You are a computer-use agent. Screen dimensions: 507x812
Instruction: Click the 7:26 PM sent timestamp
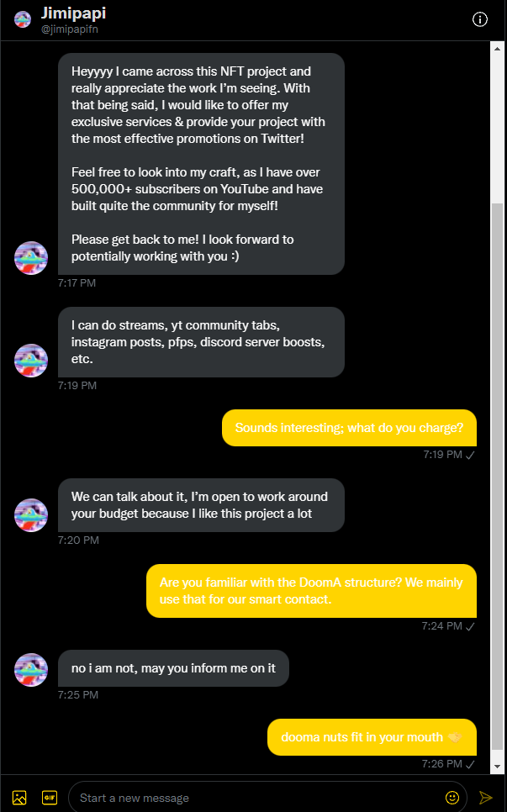(441, 764)
